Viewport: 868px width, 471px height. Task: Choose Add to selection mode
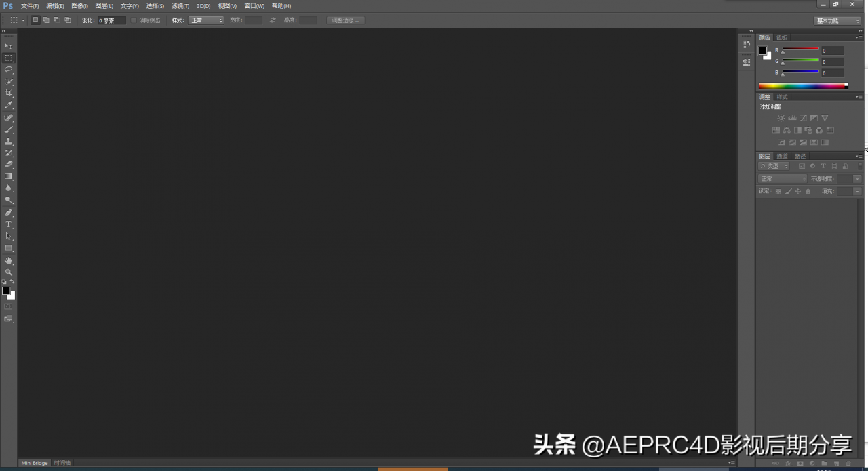click(x=46, y=20)
